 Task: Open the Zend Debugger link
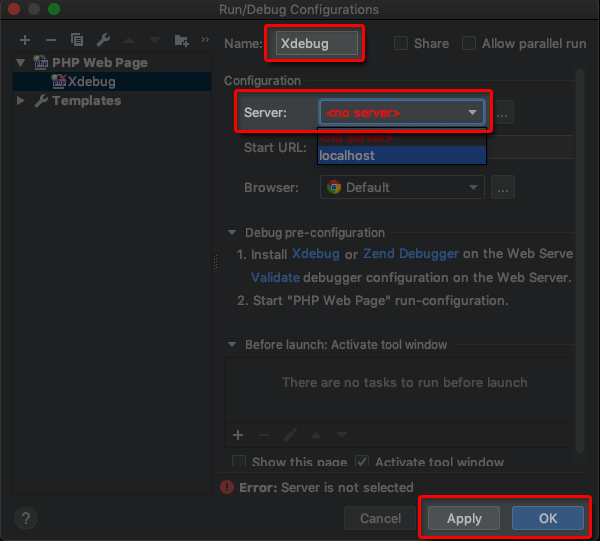[411, 254]
